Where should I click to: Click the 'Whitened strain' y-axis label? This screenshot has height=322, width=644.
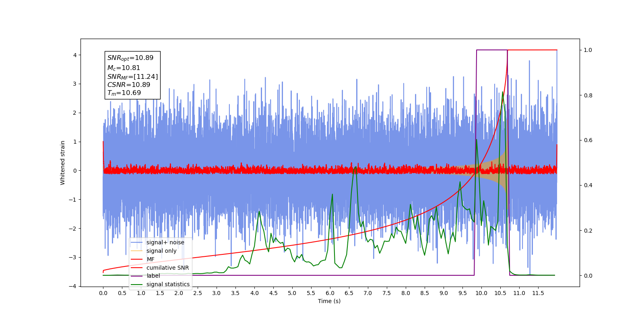(x=63, y=163)
